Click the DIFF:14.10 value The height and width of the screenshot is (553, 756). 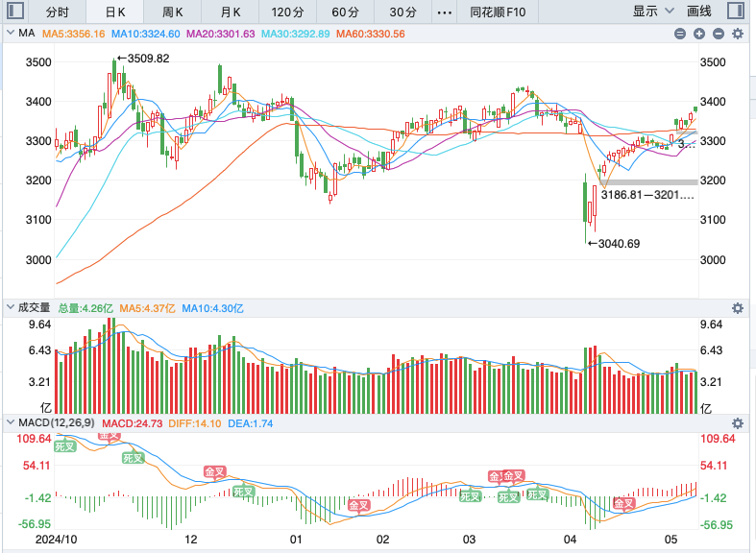point(195,423)
